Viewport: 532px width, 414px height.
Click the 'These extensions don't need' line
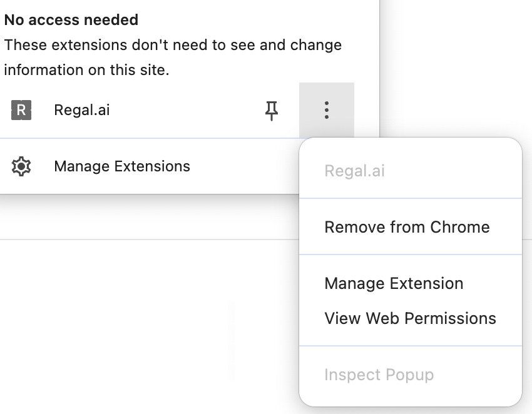click(173, 45)
